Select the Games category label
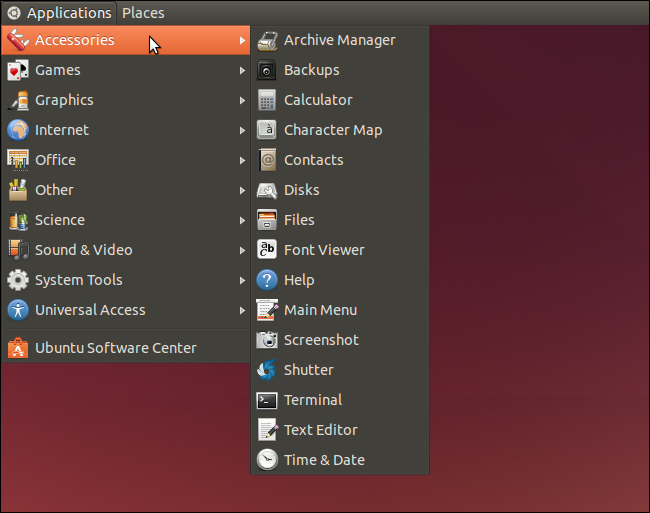Image resolution: width=650 pixels, height=513 pixels. click(x=58, y=70)
